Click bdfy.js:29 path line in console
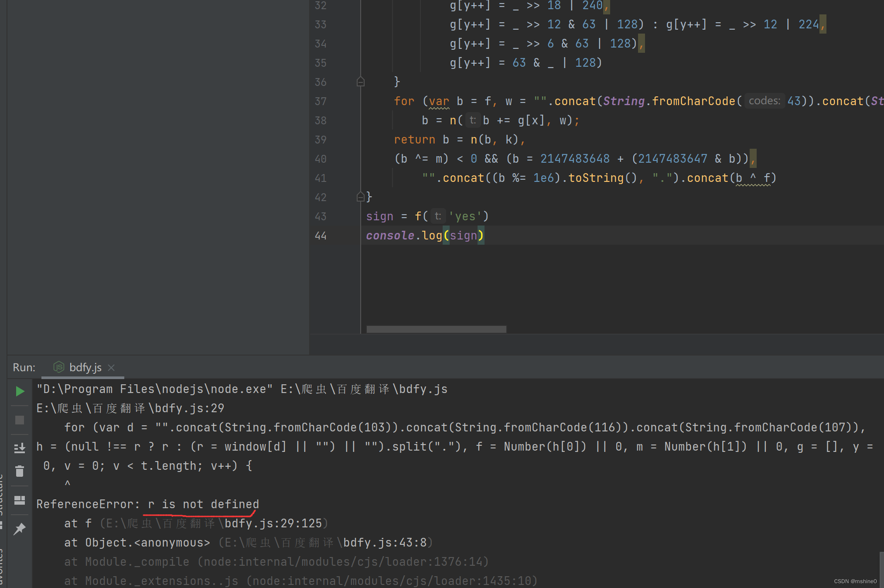 (130, 408)
